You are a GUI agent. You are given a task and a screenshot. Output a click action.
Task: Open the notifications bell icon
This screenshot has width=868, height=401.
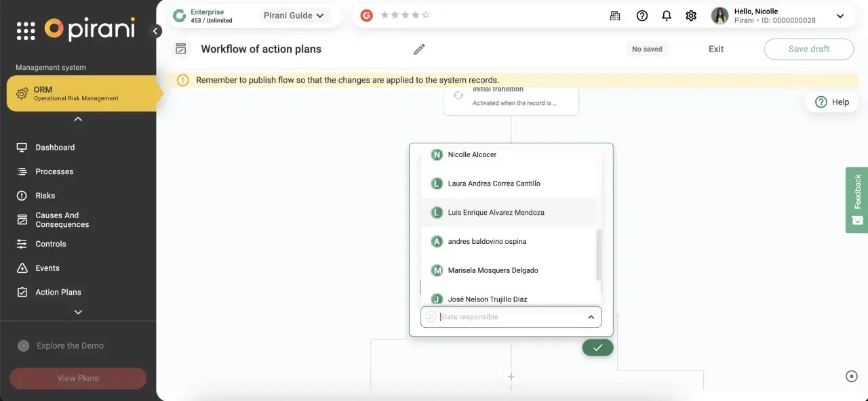667,16
